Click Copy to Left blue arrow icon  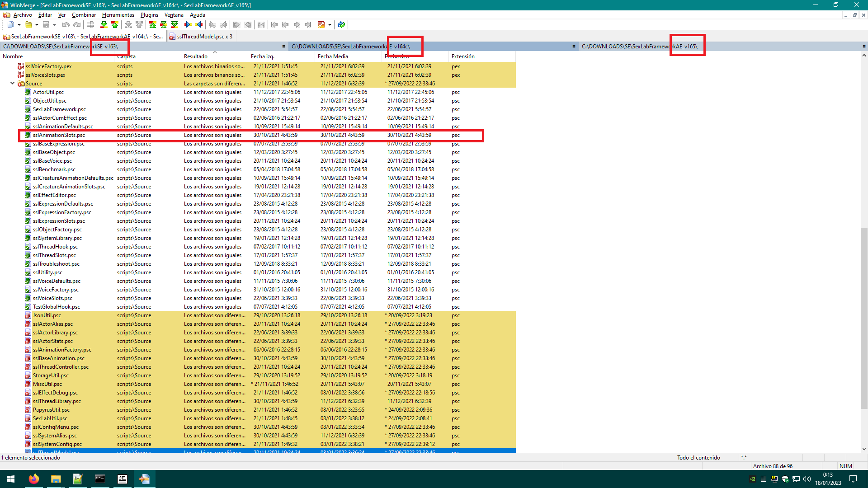[199, 25]
